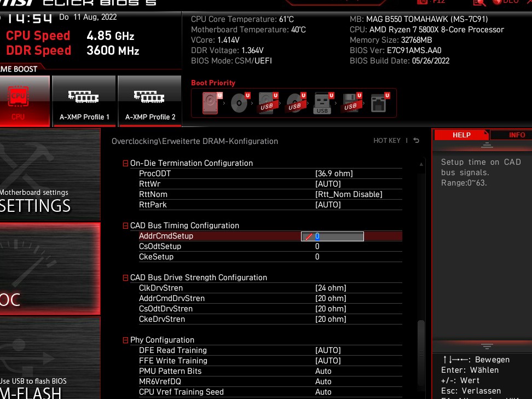
Task: Click the screenshot F12 camera icon
Action: point(422,2)
